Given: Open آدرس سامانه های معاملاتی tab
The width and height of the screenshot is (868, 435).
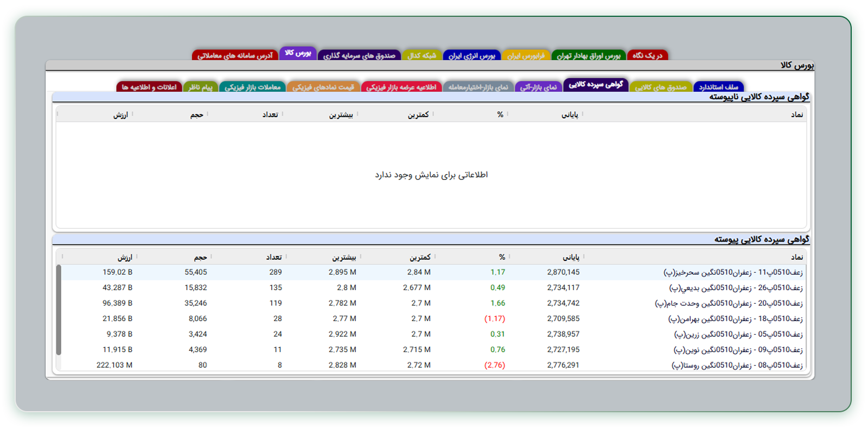Looking at the screenshot, I should tap(235, 55).
